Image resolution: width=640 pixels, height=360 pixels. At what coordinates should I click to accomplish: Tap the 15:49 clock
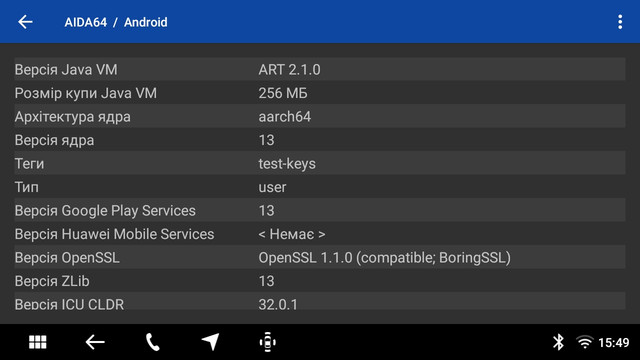613,342
